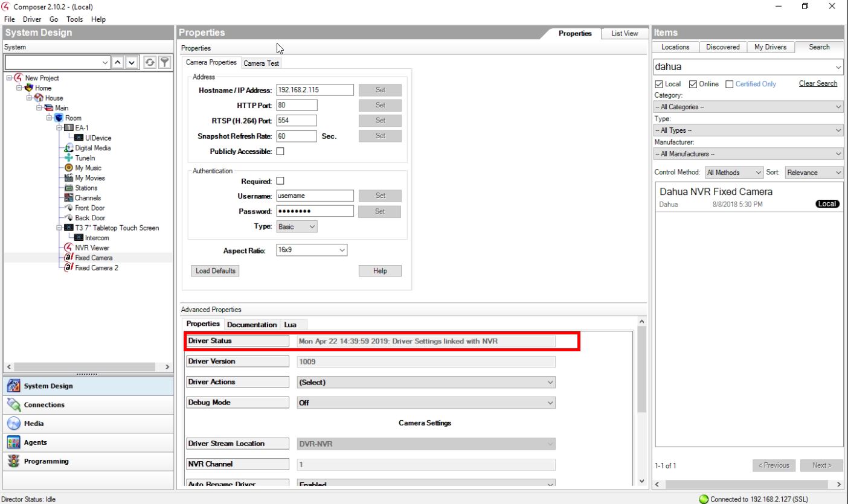Click the Help button in Camera Properties

coord(380,271)
